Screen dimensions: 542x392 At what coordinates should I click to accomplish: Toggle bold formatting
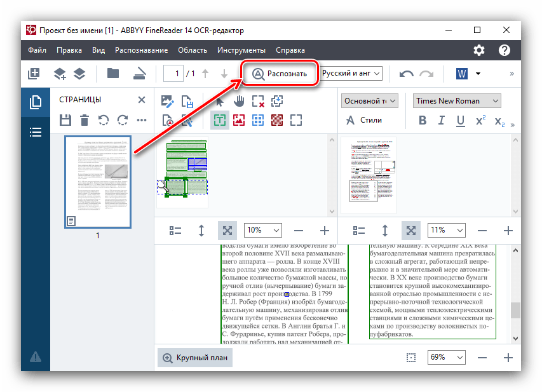[x=423, y=120]
